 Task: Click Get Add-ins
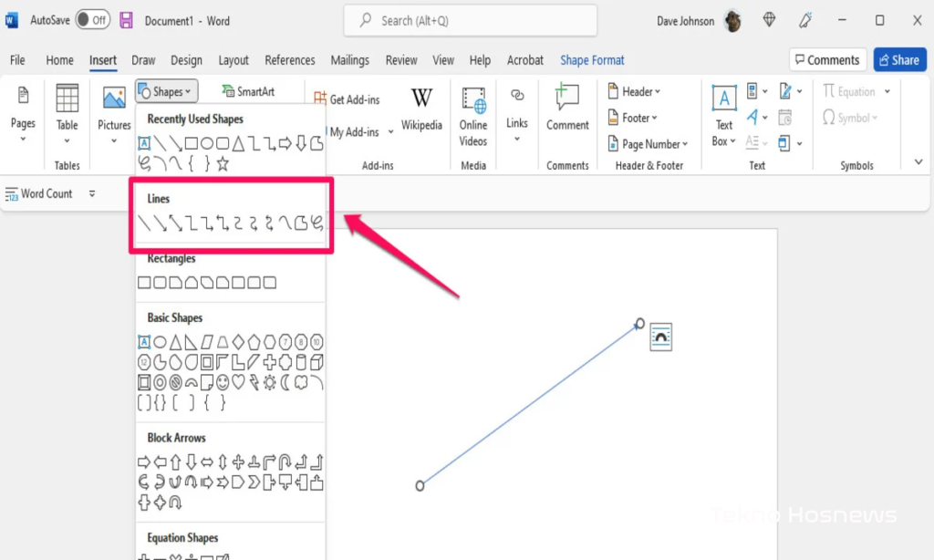point(347,99)
